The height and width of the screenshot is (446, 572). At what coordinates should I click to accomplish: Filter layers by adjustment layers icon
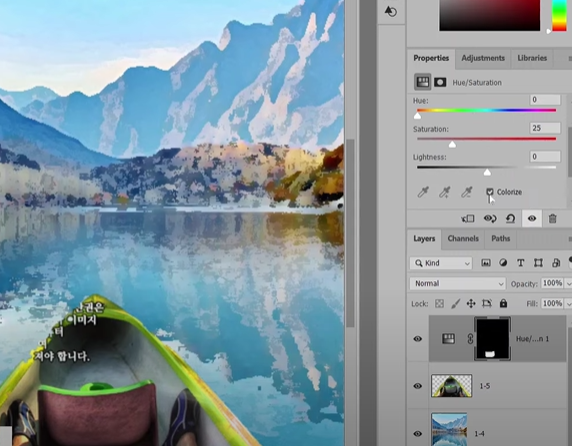(x=503, y=263)
